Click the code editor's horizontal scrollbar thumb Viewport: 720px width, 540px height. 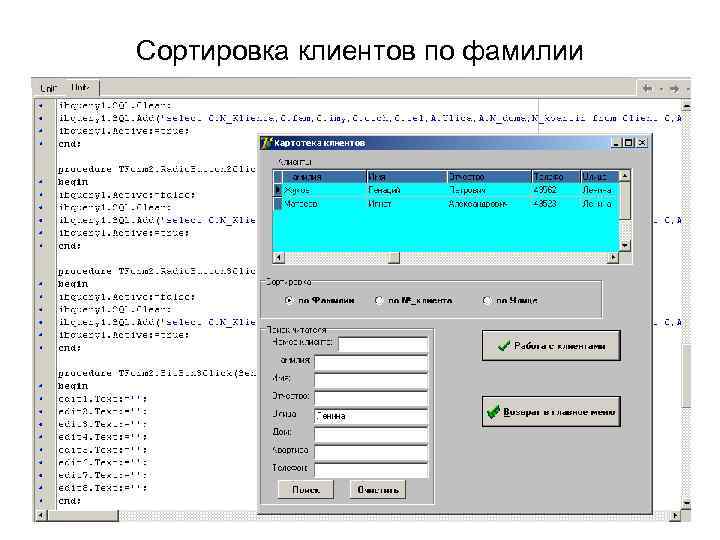tap(83, 515)
